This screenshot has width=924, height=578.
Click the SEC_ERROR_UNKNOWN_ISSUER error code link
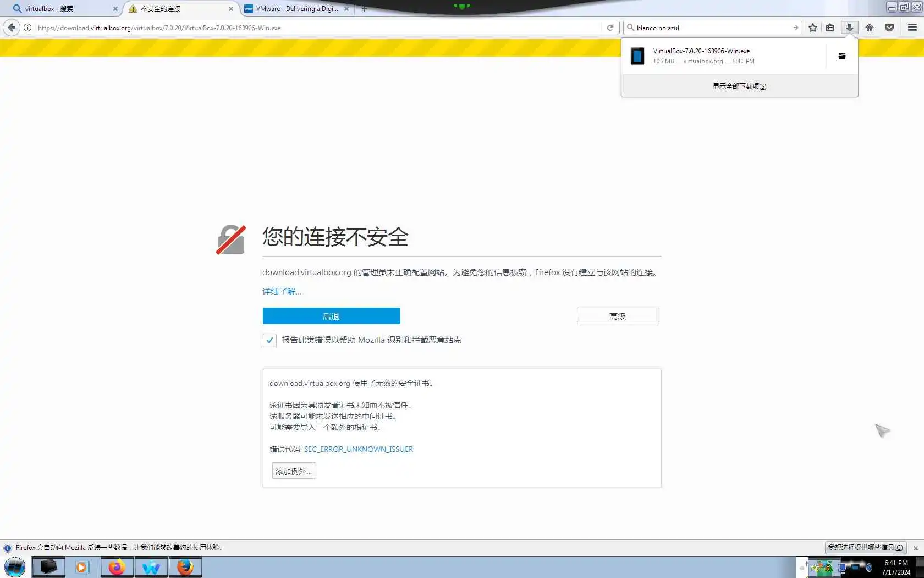click(x=359, y=449)
